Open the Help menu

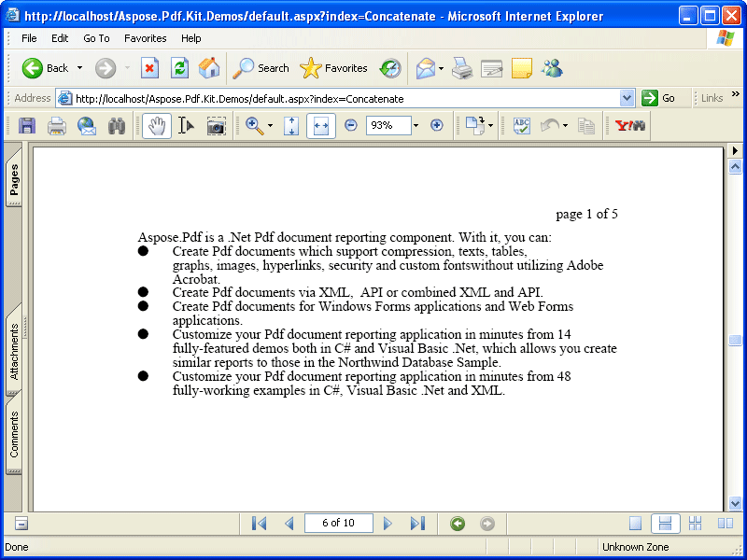point(191,38)
